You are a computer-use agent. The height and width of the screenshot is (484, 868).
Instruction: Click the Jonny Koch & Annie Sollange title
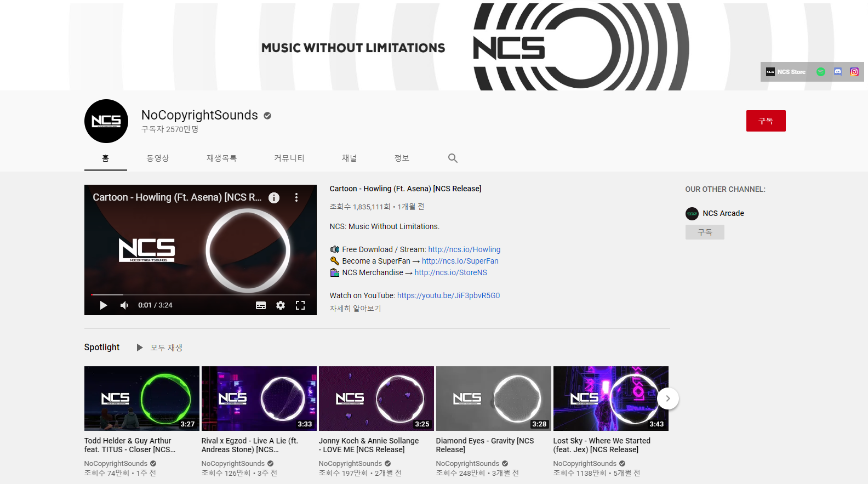(x=369, y=445)
